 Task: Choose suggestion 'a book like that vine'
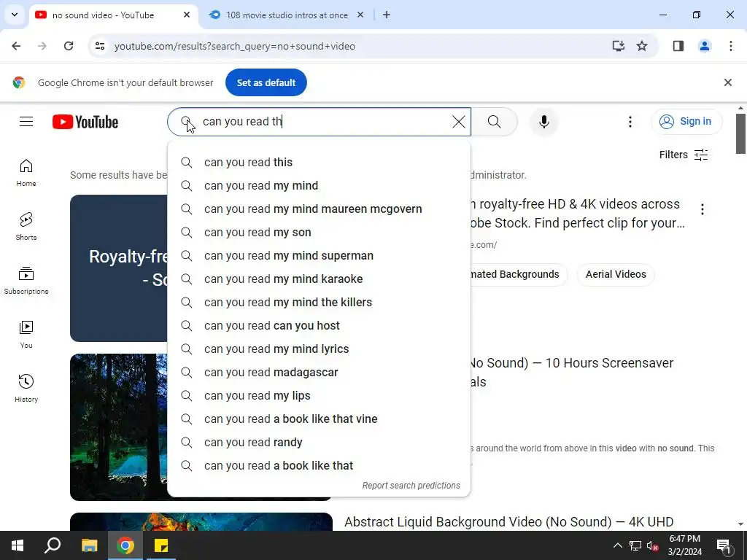(x=319, y=419)
